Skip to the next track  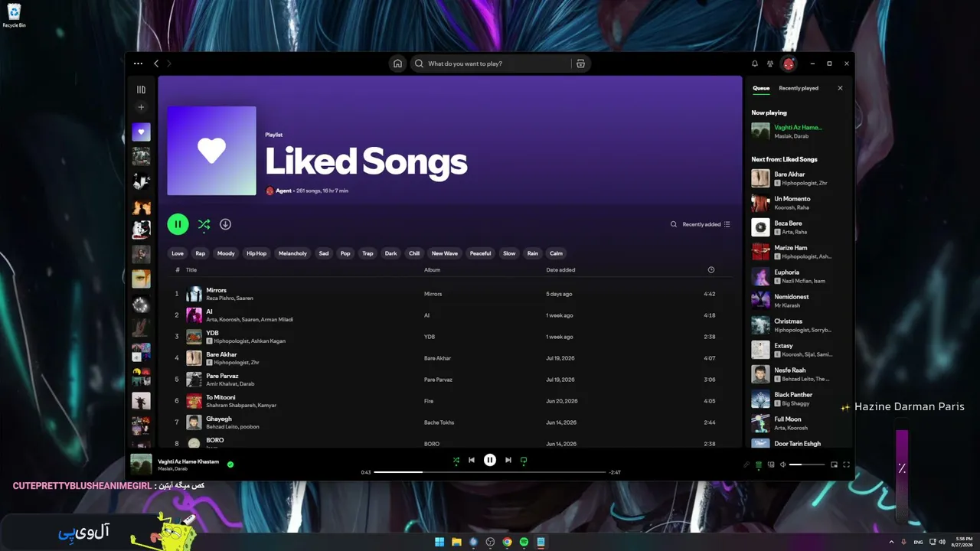point(508,460)
